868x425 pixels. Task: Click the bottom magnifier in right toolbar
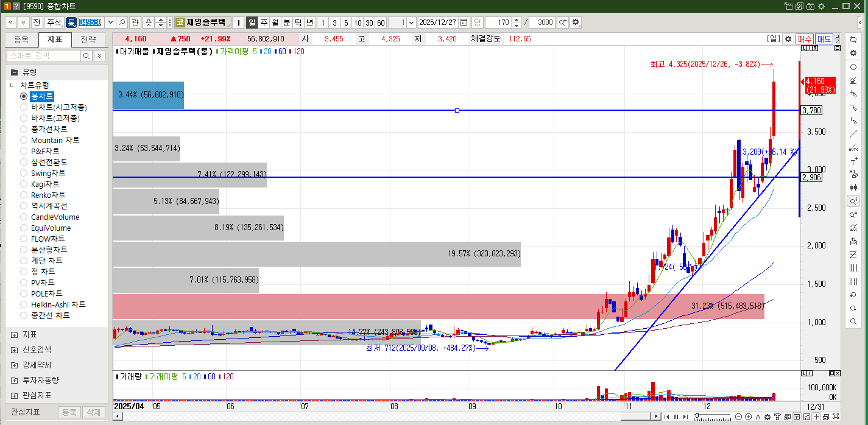(x=853, y=321)
